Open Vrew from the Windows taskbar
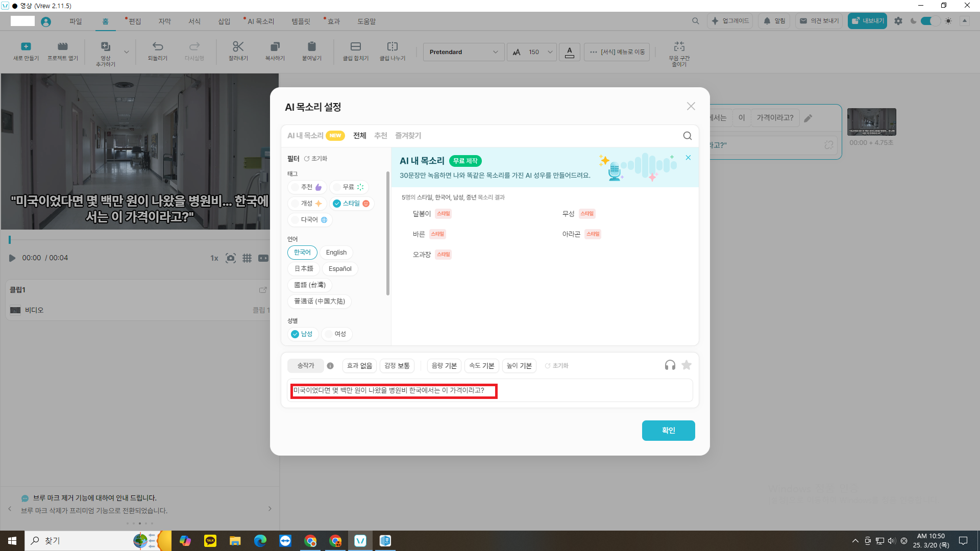 click(360, 541)
